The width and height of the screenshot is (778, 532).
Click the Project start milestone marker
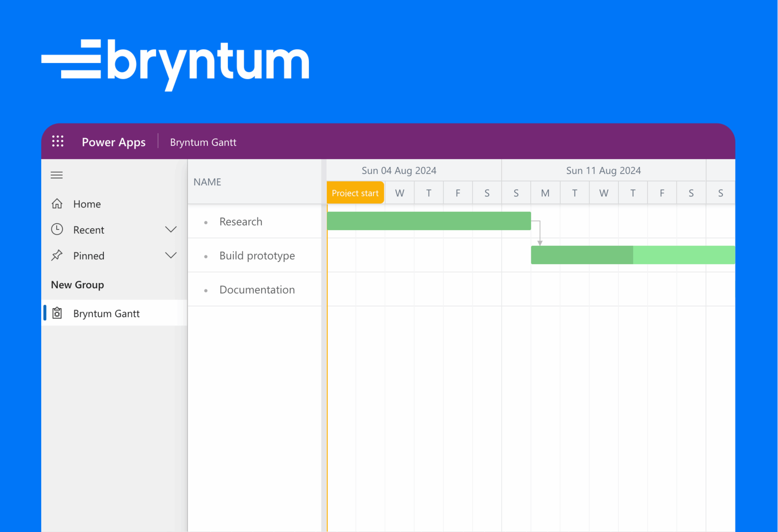pyautogui.click(x=355, y=192)
